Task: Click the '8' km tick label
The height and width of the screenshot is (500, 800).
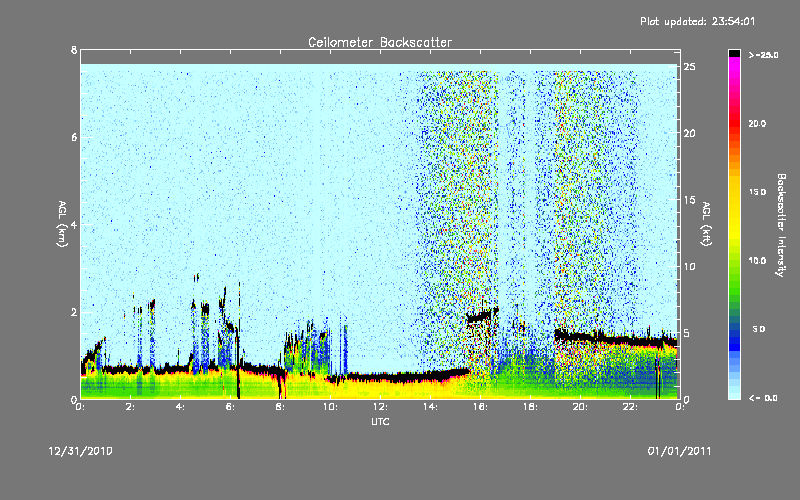Action: click(x=74, y=50)
